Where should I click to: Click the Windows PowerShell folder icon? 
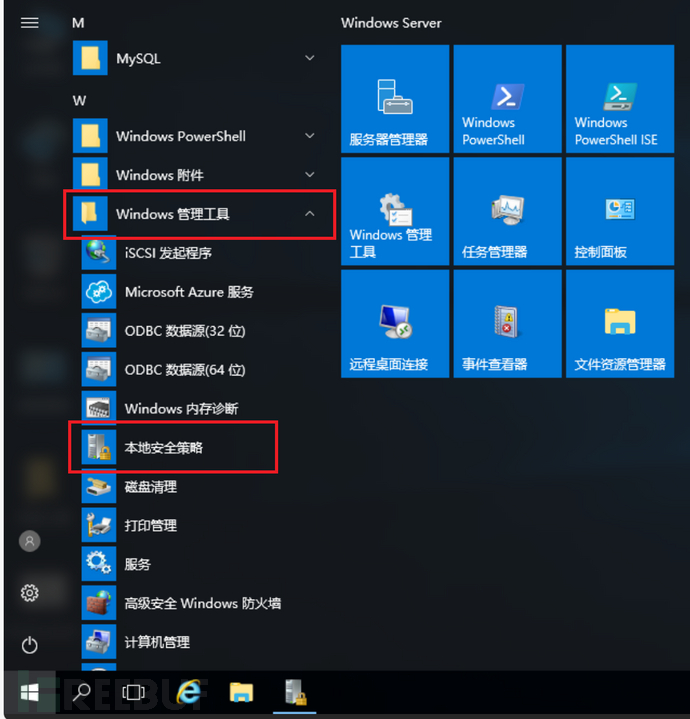[90, 136]
